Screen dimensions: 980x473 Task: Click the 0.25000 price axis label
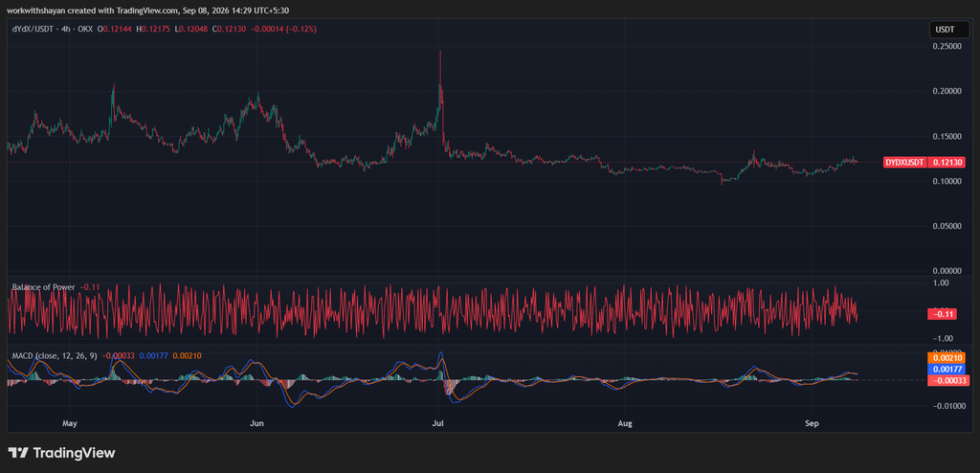click(947, 46)
